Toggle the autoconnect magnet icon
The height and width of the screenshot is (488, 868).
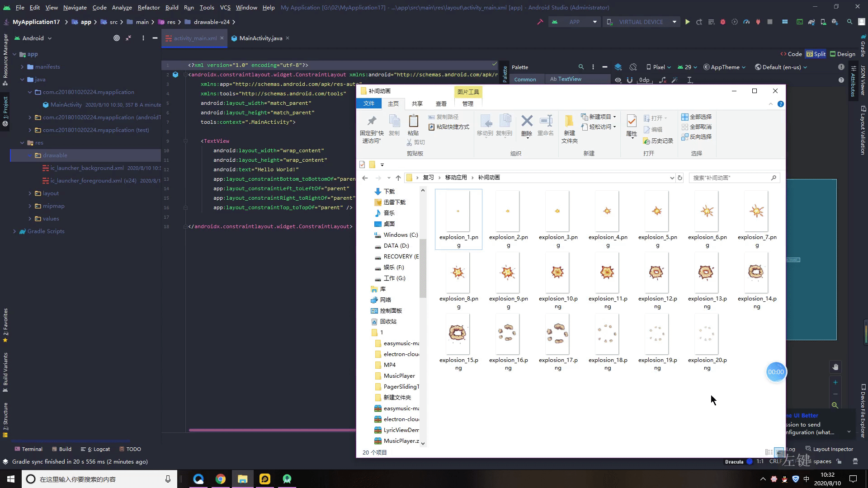click(x=629, y=80)
